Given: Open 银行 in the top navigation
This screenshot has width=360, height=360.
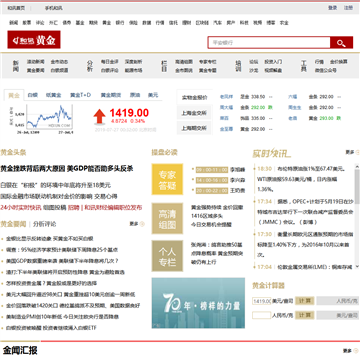Looking at the screenshot, I should 120,23.
